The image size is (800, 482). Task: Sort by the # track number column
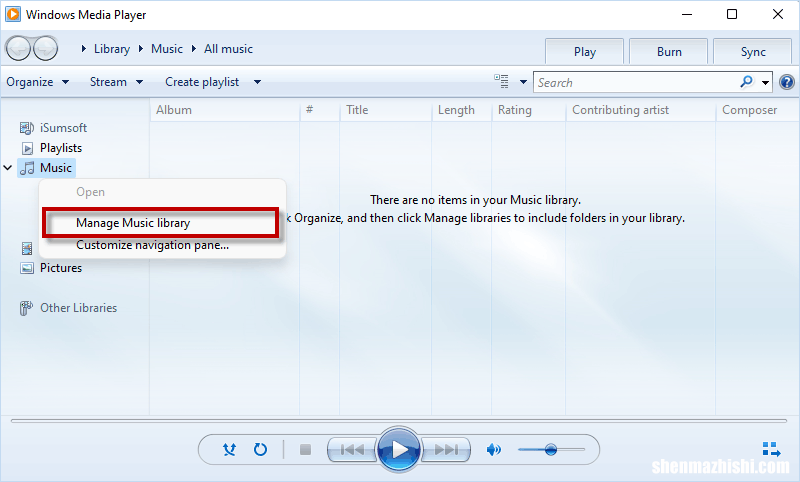[320, 110]
